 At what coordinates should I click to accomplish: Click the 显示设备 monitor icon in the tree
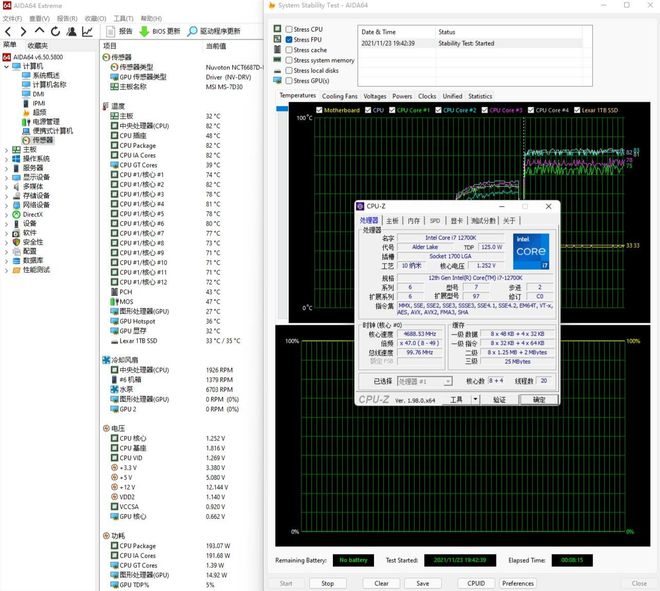16,177
